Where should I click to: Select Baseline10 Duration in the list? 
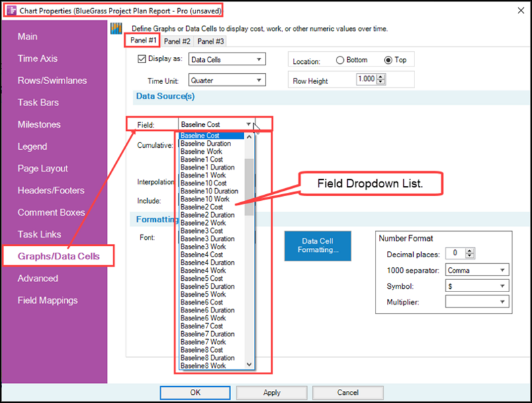tap(211, 191)
